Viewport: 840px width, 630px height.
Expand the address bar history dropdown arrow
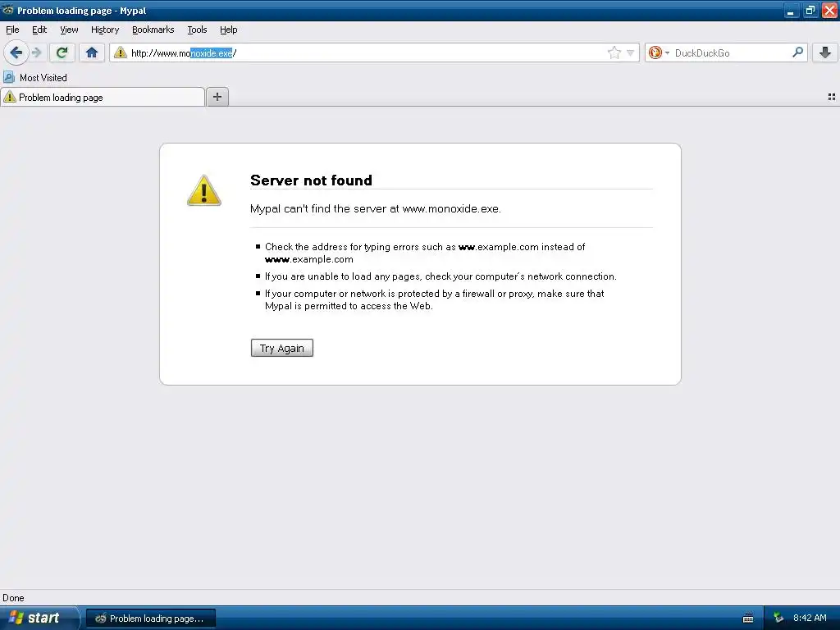point(631,52)
